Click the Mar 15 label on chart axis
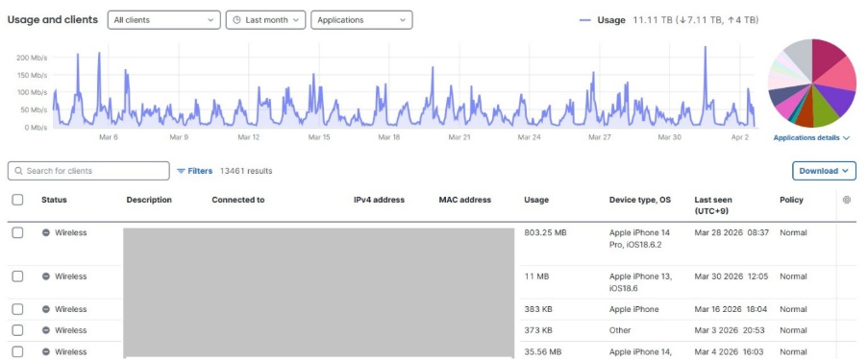The image size is (868, 360). tap(319, 137)
